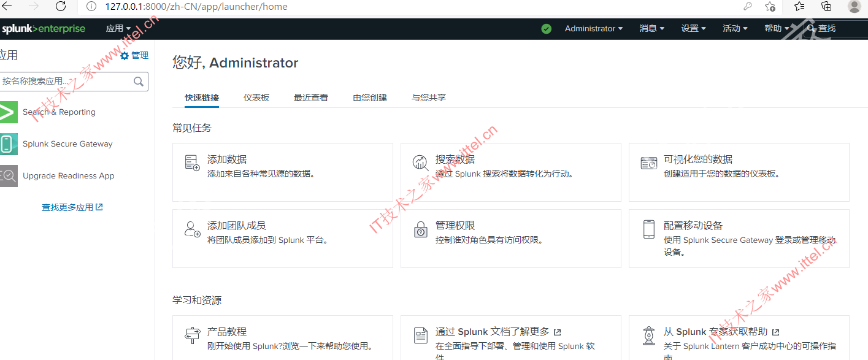This screenshot has height=360, width=868.
Task: Click the green health status check icon
Action: click(x=547, y=29)
